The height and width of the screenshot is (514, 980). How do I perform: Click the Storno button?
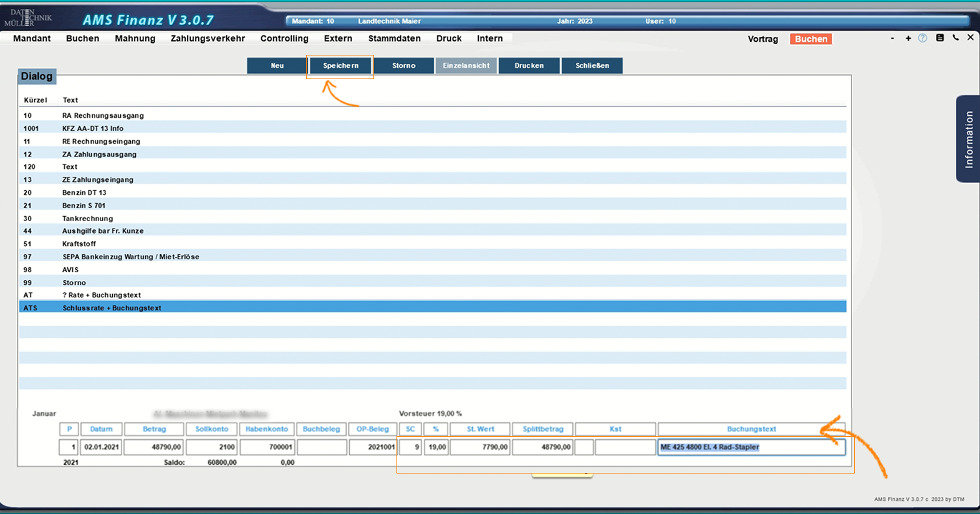click(403, 65)
